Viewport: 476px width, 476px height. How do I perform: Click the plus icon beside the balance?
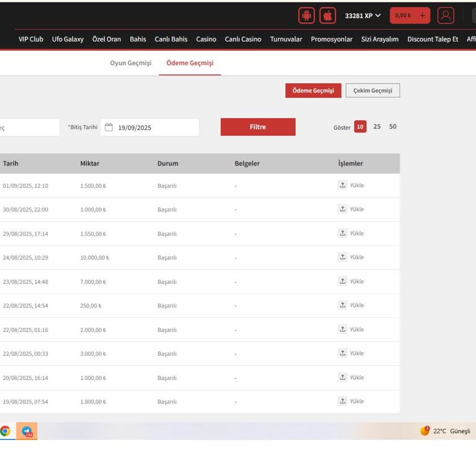(423, 15)
